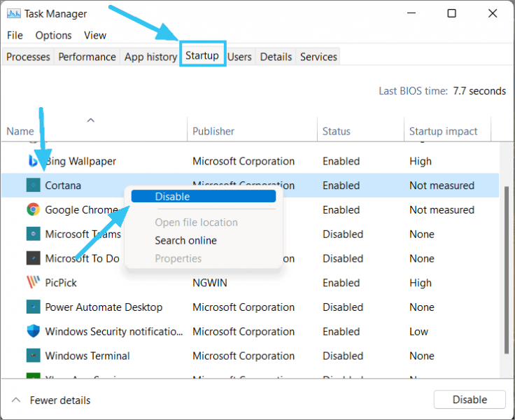Sort by the Status column header

point(360,129)
